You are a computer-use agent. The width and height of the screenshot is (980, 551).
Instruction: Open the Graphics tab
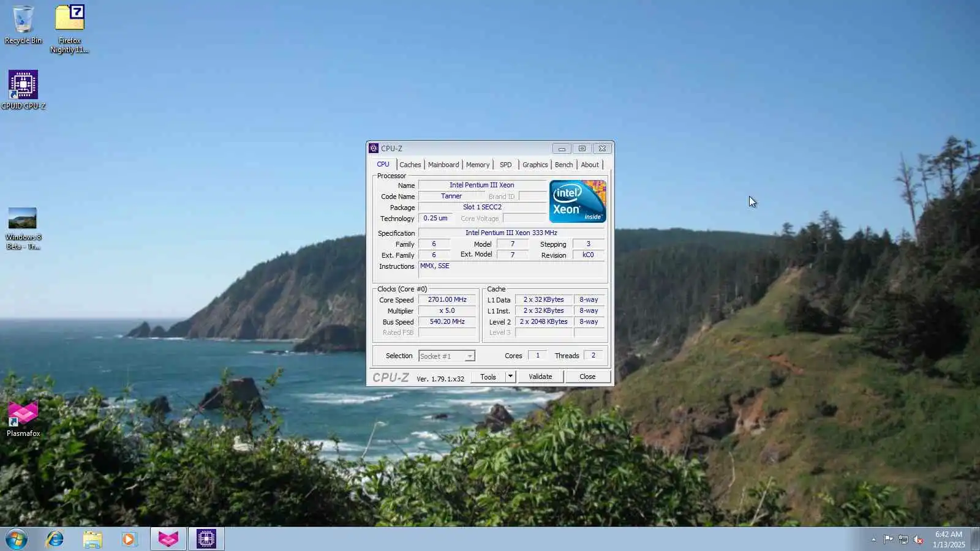[535, 165]
